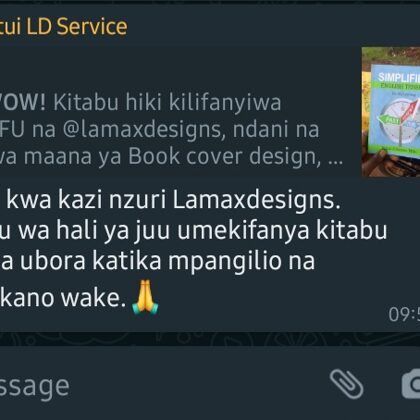
Task: Tap the praying hands emoji
Action: [x=145, y=297]
